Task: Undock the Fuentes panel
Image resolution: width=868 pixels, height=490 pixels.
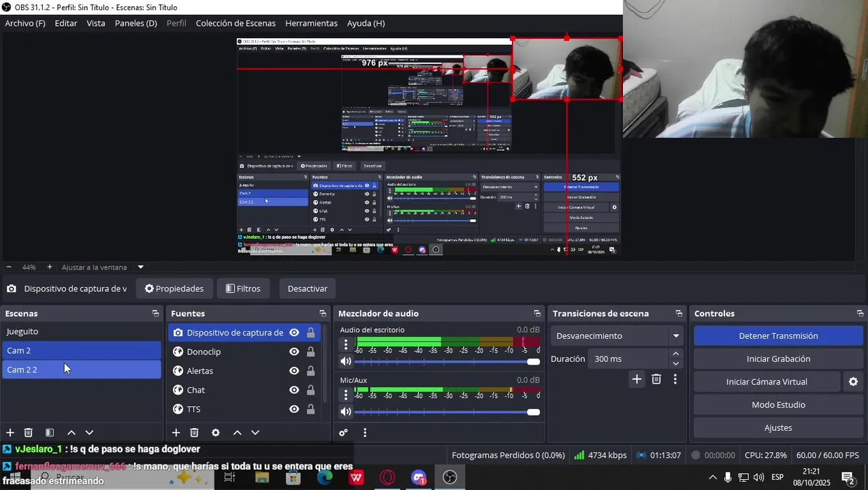Action: 323,314
